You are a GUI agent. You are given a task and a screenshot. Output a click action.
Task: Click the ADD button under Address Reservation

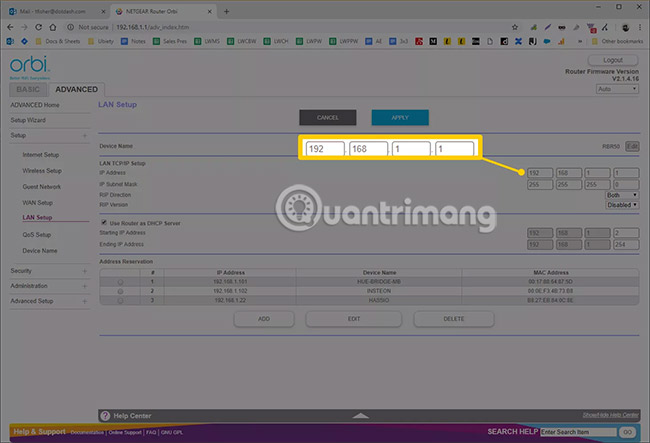tap(264, 318)
